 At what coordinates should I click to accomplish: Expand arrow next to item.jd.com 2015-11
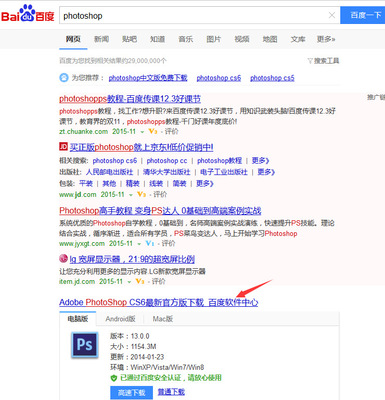click(129, 282)
